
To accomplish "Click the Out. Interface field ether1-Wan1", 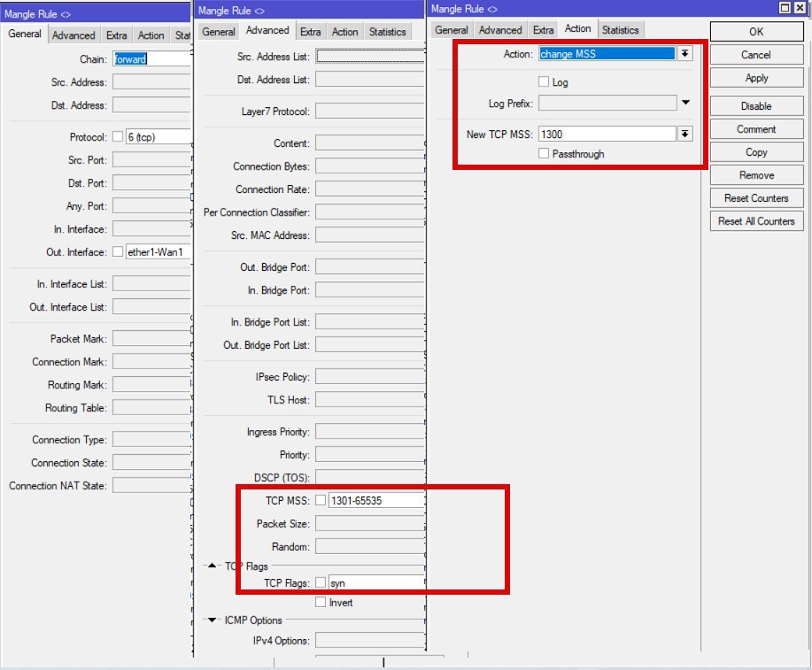I will 159,251.
